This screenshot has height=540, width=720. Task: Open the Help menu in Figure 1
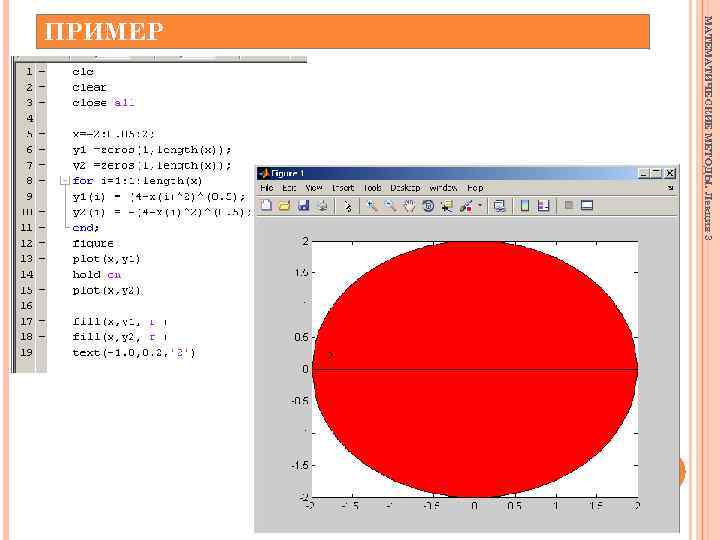pos(475,188)
